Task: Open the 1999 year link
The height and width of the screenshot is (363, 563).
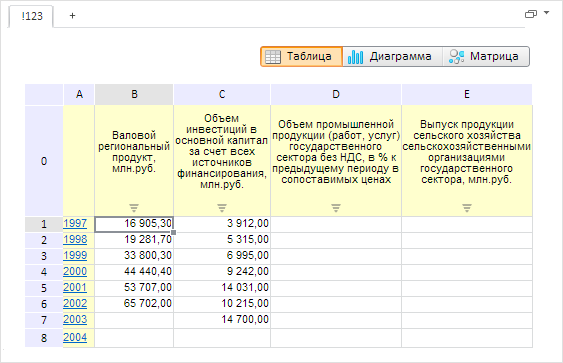Action: pos(75,255)
